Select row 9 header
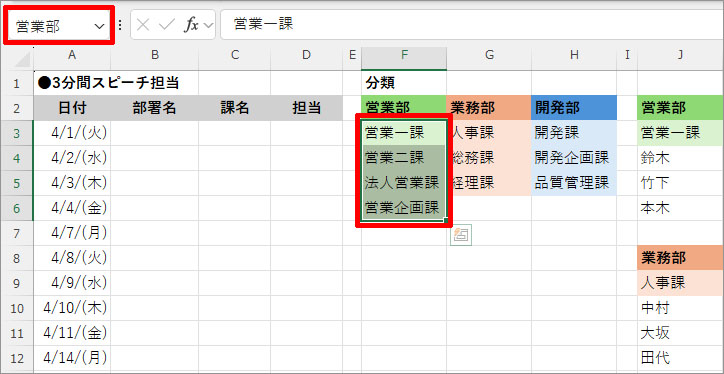The image size is (724, 374). coord(17,283)
